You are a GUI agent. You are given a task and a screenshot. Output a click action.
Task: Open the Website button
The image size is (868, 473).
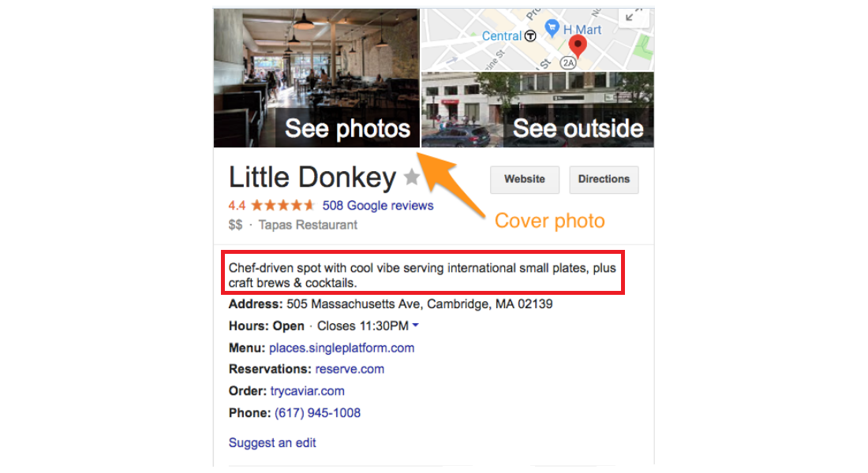[x=524, y=179]
